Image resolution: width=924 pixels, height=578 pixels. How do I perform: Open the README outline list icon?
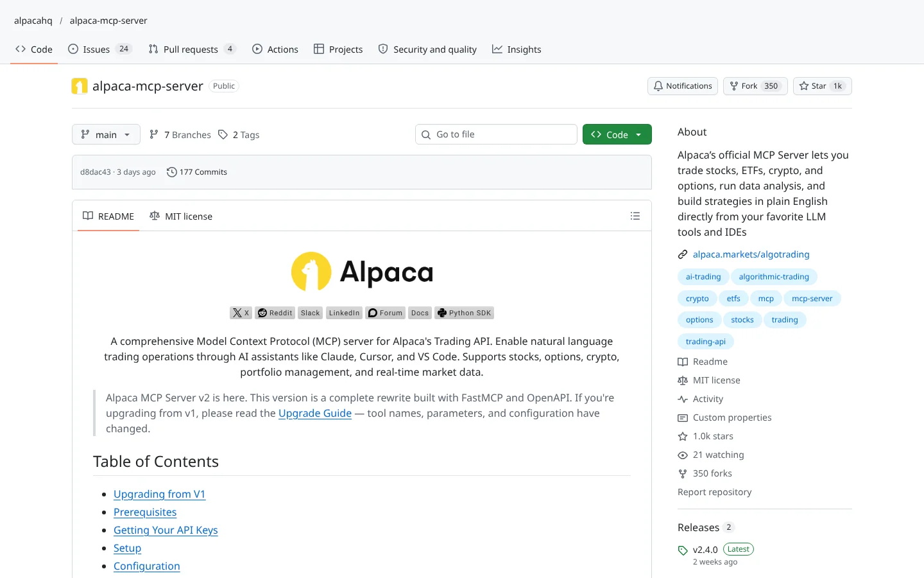click(635, 216)
